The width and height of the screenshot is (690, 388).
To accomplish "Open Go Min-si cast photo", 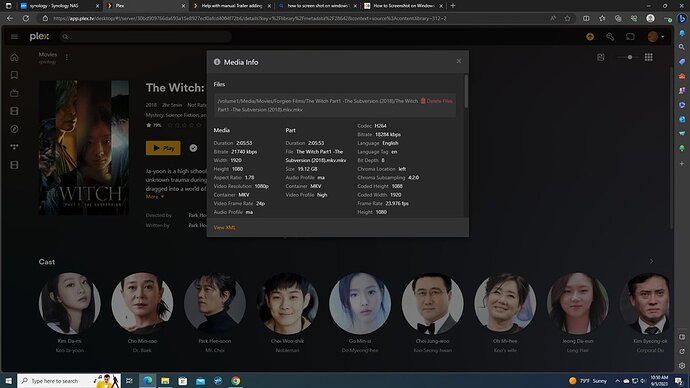I will click(x=360, y=303).
